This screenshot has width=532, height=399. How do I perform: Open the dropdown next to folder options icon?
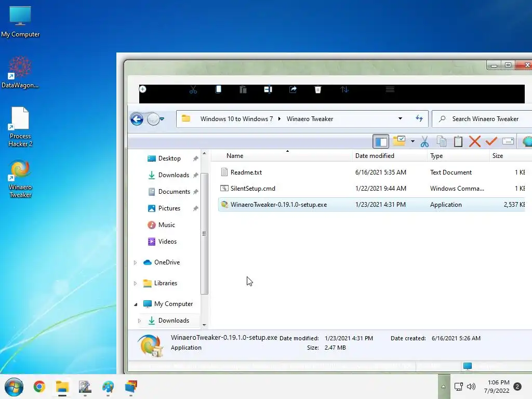413,141
